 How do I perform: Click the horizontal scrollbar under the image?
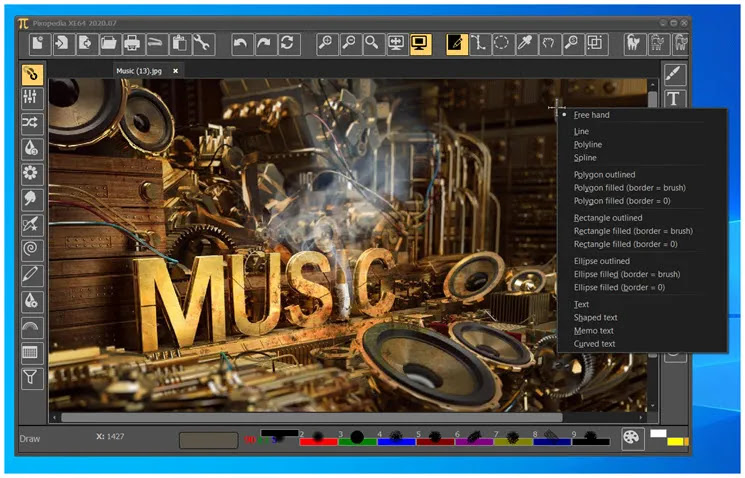[x=312, y=418]
